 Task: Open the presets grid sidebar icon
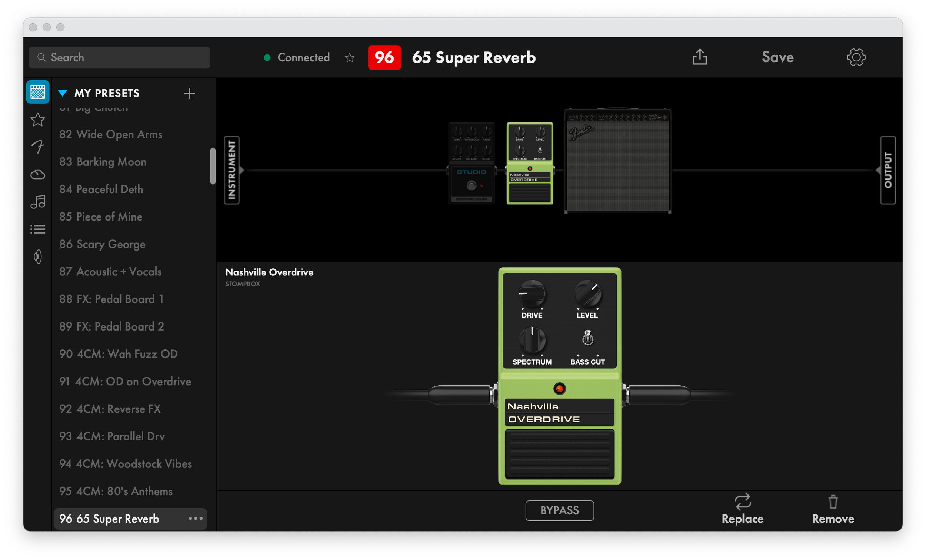click(x=37, y=92)
